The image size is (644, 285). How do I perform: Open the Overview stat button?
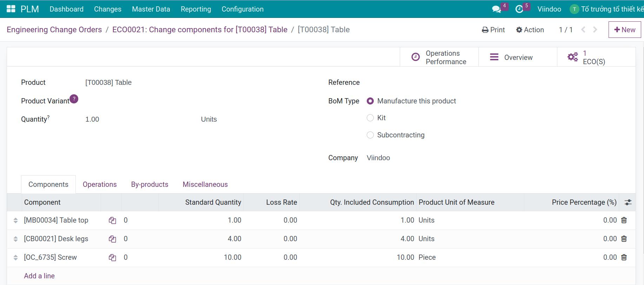click(x=518, y=57)
